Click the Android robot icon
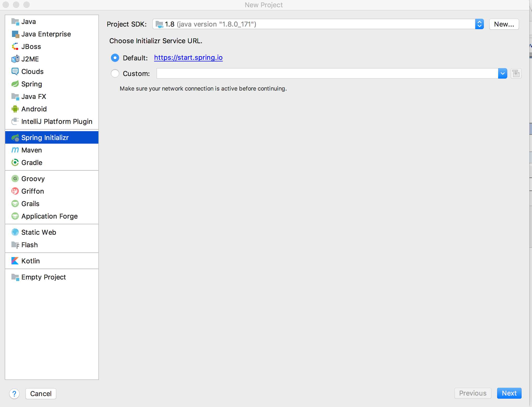This screenshot has height=407, width=532. pos(15,109)
